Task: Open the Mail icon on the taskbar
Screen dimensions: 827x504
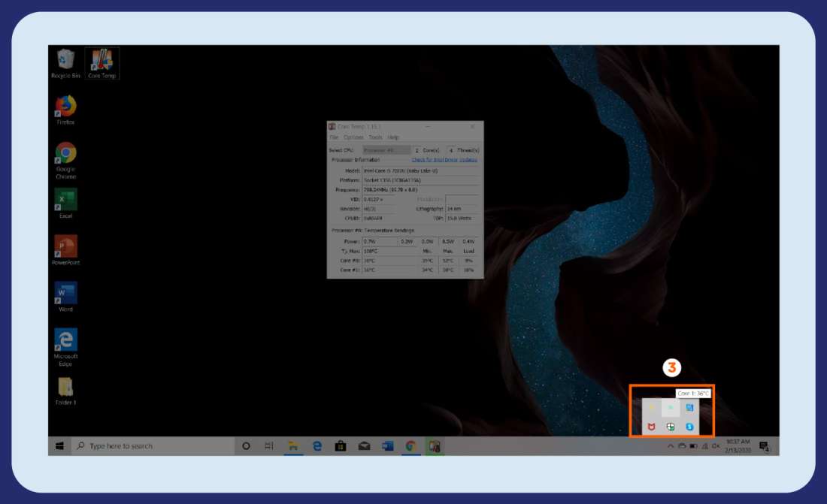Action: point(365,445)
